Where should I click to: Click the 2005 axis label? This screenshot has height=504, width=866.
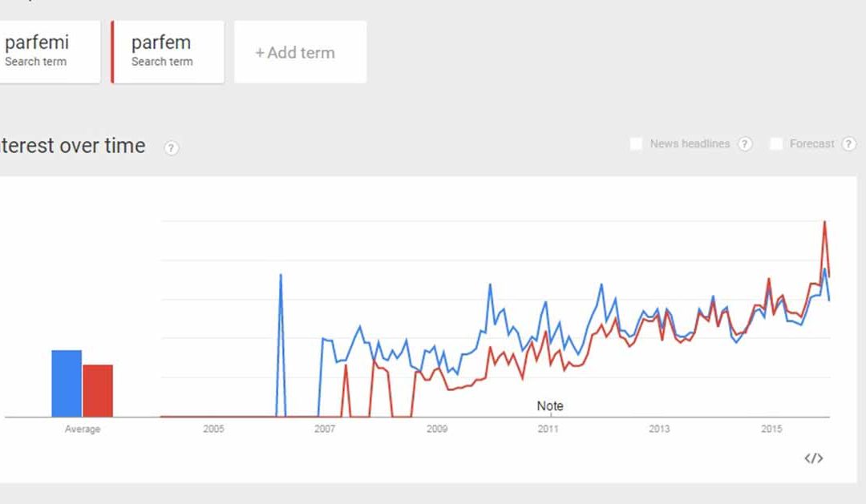click(214, 429)
